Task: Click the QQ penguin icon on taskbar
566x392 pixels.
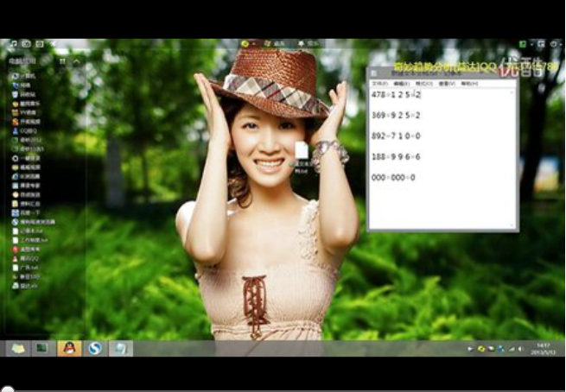Action: (69, 348)
